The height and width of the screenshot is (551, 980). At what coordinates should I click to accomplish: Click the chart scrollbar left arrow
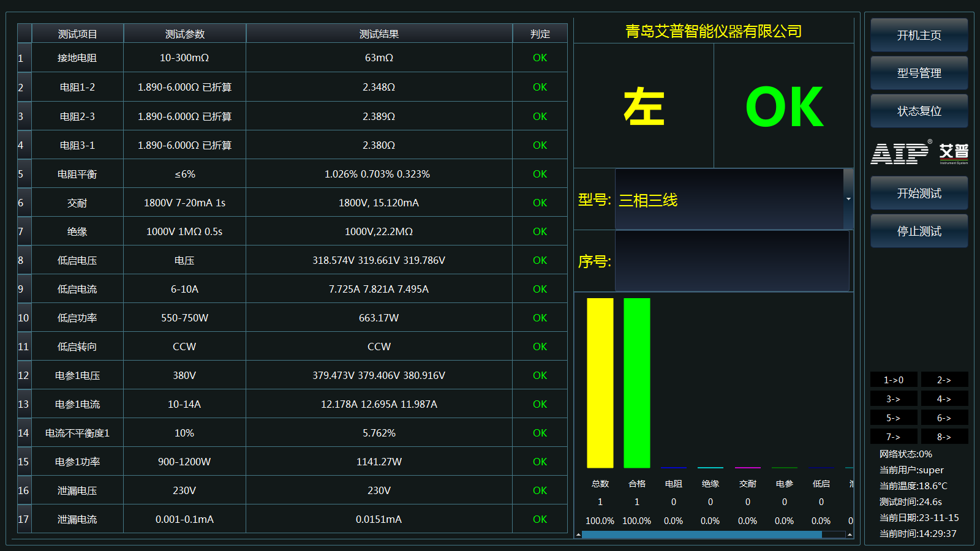[578, 534]
